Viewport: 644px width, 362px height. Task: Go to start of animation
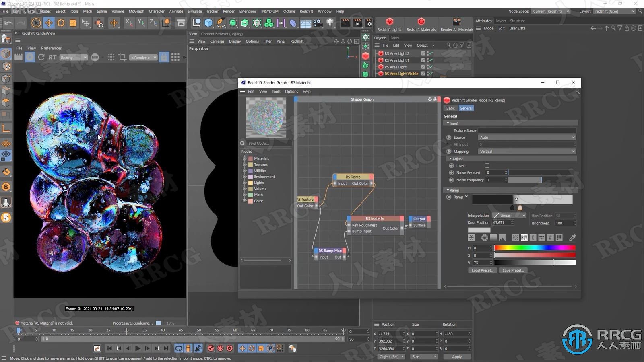click(109, 348)
